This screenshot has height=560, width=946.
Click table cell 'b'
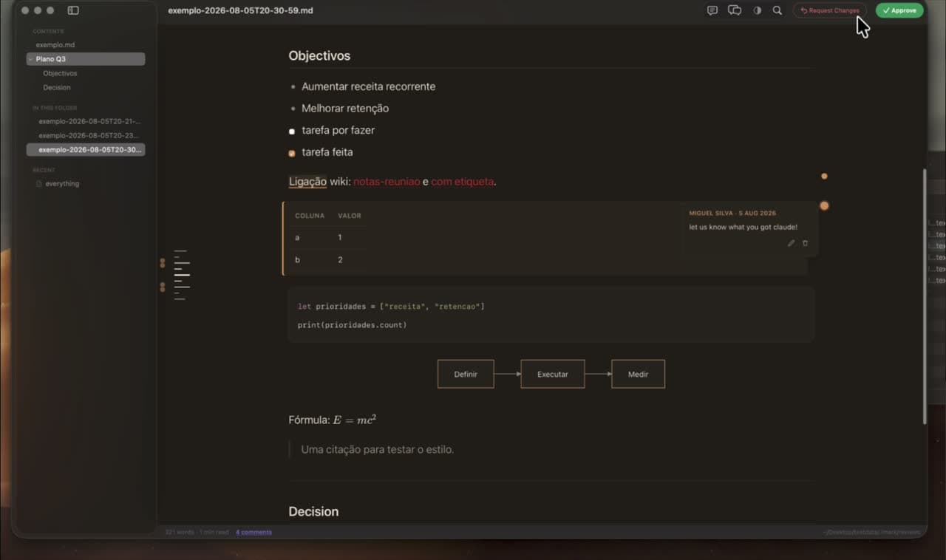297,260
